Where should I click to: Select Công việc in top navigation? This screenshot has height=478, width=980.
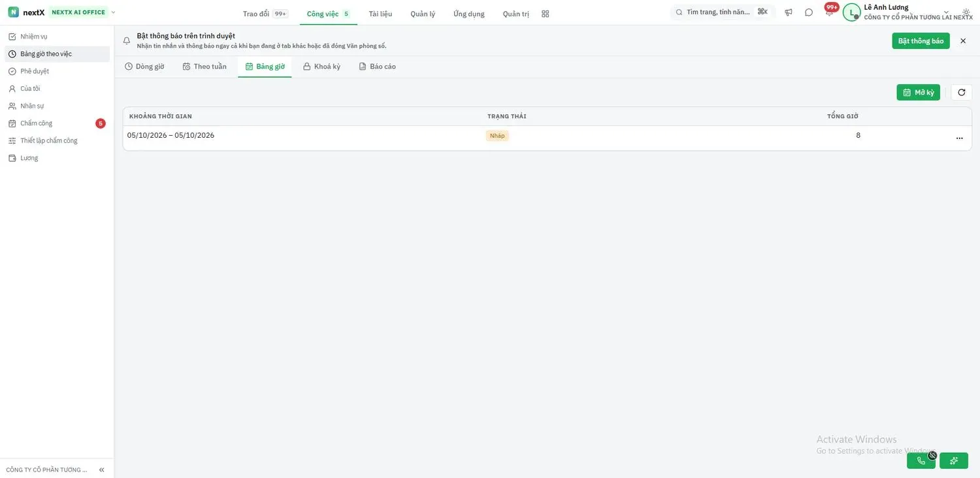click(x=328, y=14)
